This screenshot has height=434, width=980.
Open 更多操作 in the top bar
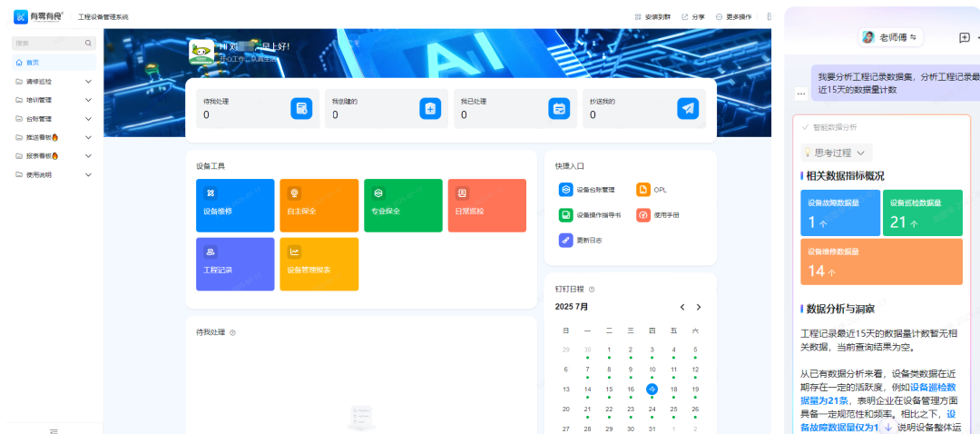[733, 17]
